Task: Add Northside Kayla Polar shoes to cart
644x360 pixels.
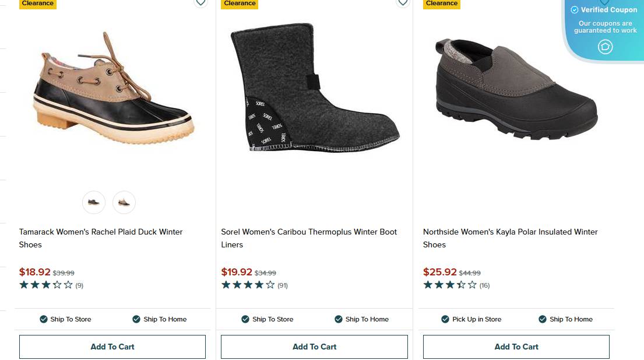Action: (516, 347)
